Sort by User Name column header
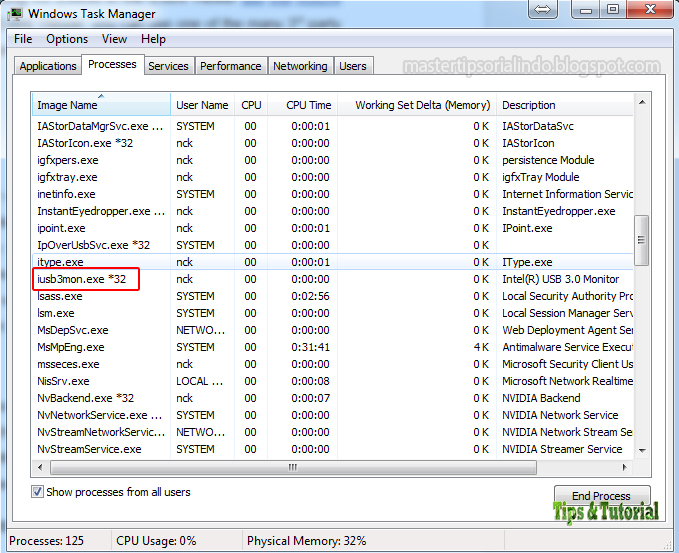This screenshot has height=553, width=679. pyautogui.click(x=202, y=105)
